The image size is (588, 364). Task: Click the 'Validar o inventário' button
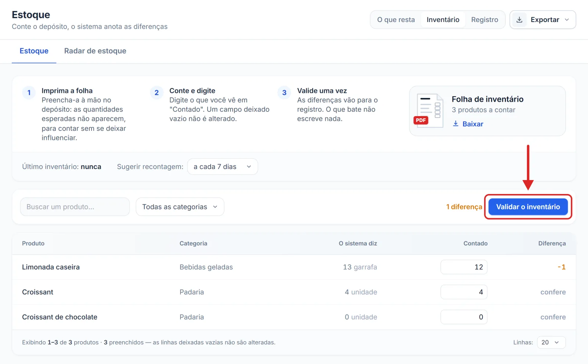coord(528,207)
